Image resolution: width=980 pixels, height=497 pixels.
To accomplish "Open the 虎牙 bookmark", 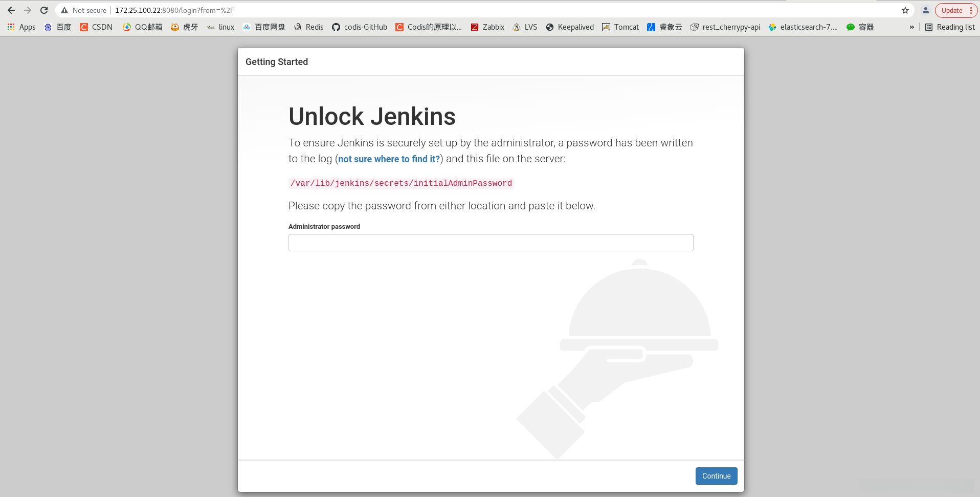I will coord(185,27).
